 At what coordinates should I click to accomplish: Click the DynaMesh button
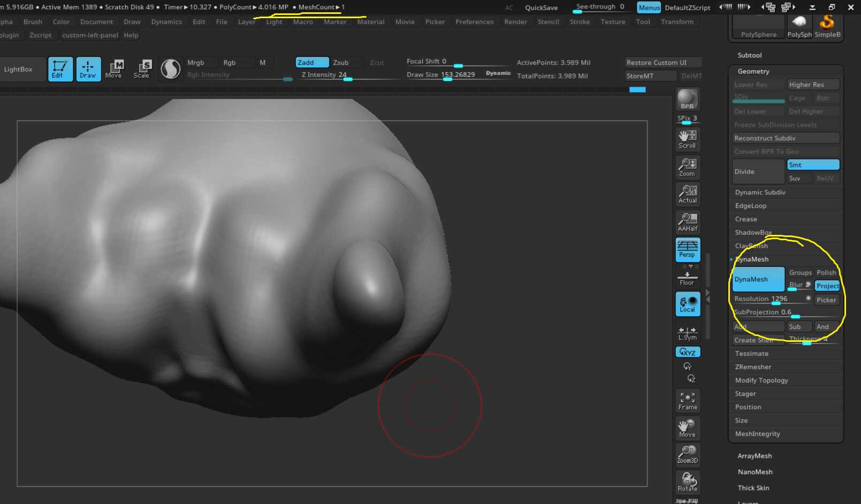[758, 279]
